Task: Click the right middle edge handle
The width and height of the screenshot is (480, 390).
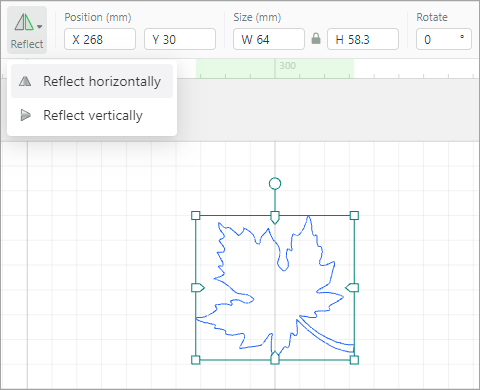Action: 352,288
